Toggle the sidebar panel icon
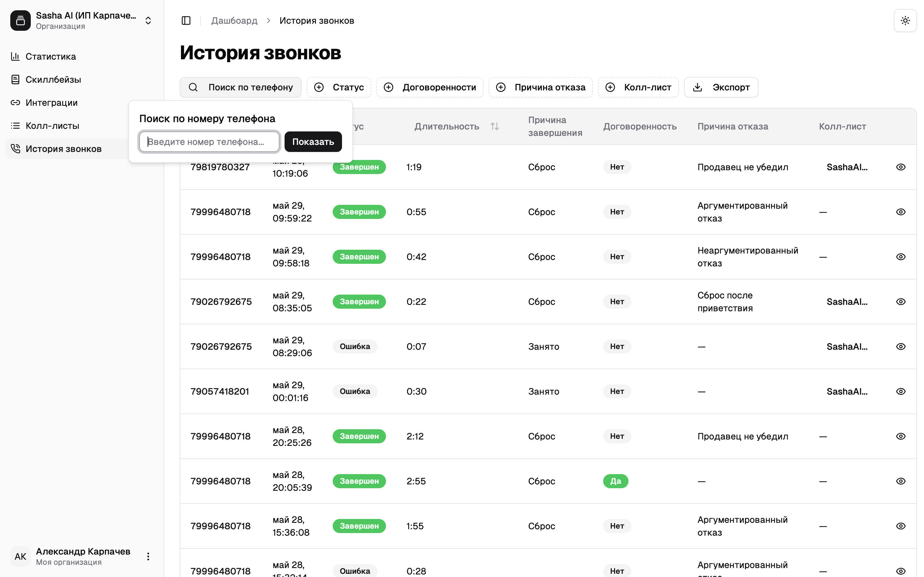 [x=186, y=21]
